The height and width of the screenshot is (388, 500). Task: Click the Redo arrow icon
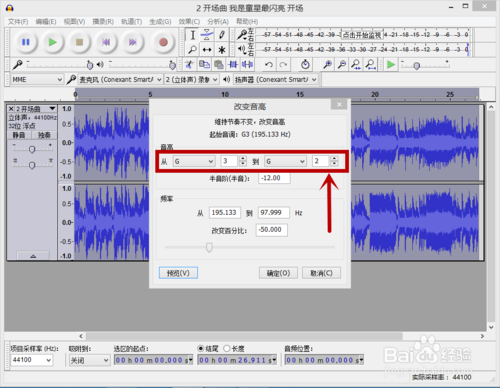283,64
